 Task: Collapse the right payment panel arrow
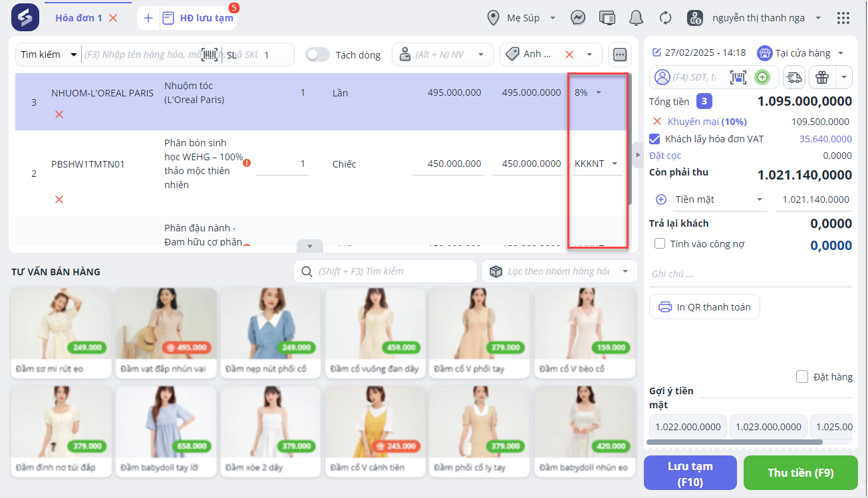(637, 154)
